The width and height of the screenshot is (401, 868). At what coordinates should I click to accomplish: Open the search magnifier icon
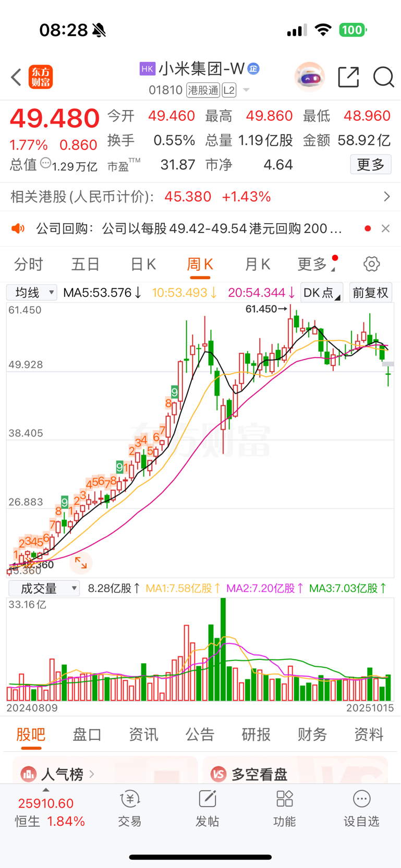[x=384, y=77]
